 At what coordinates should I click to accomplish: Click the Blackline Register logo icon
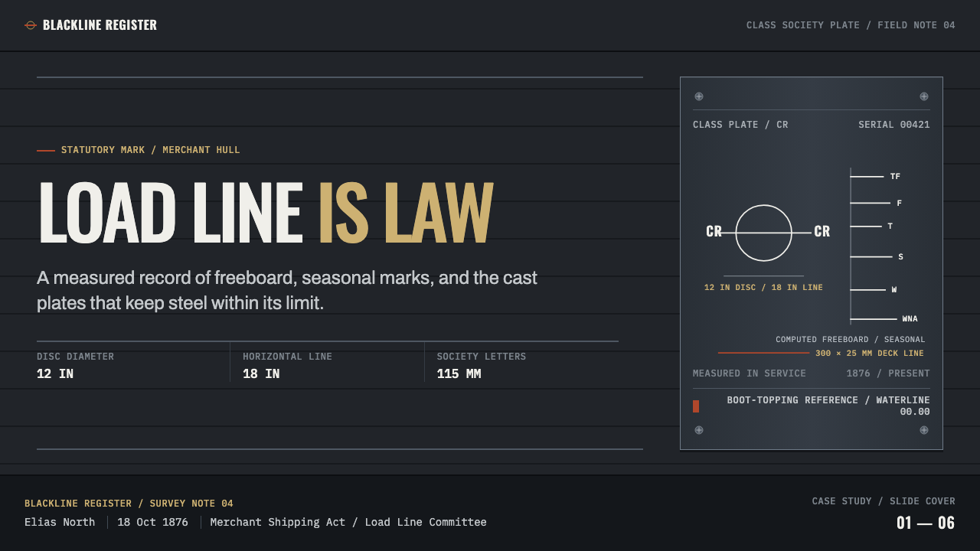pyautogui.click(x=31, y=25)
